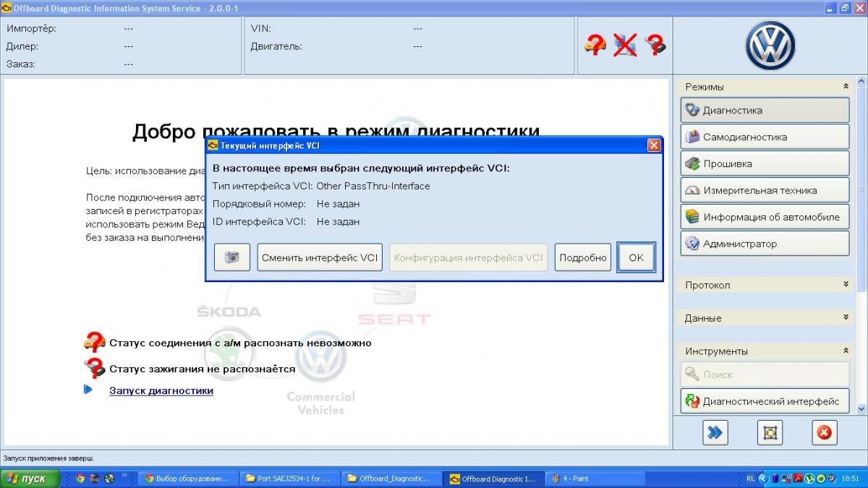Collapse the Инструменты section

click(846, 351)
